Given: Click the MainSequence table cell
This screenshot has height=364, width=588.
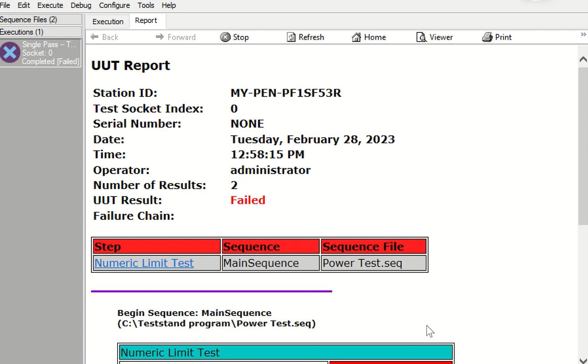Looking at the screenshot, I should 271,263.
